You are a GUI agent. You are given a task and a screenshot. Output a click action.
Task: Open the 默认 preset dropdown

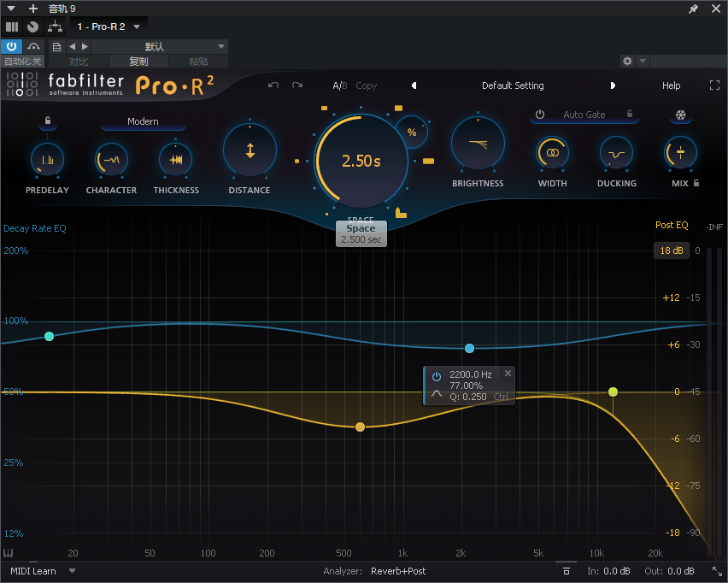160,46
